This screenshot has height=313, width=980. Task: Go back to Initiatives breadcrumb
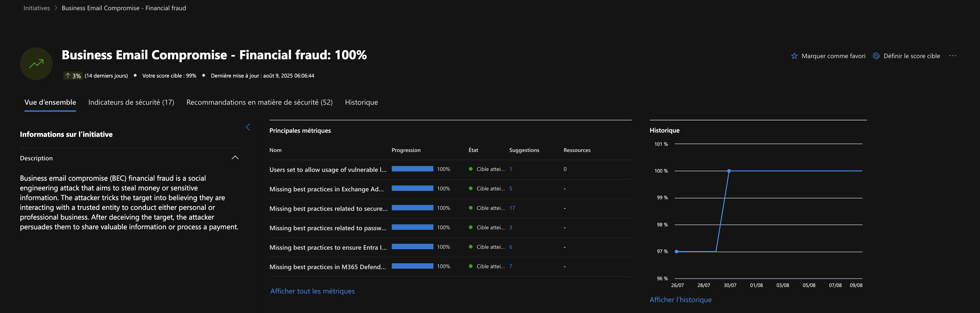(x=36, y=8)
